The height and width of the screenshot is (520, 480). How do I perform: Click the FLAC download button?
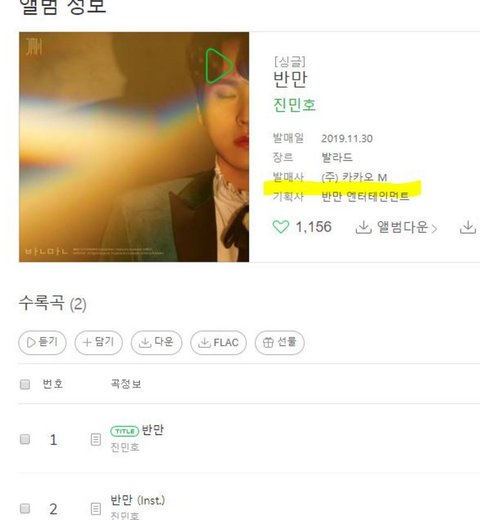click(218, 342)
